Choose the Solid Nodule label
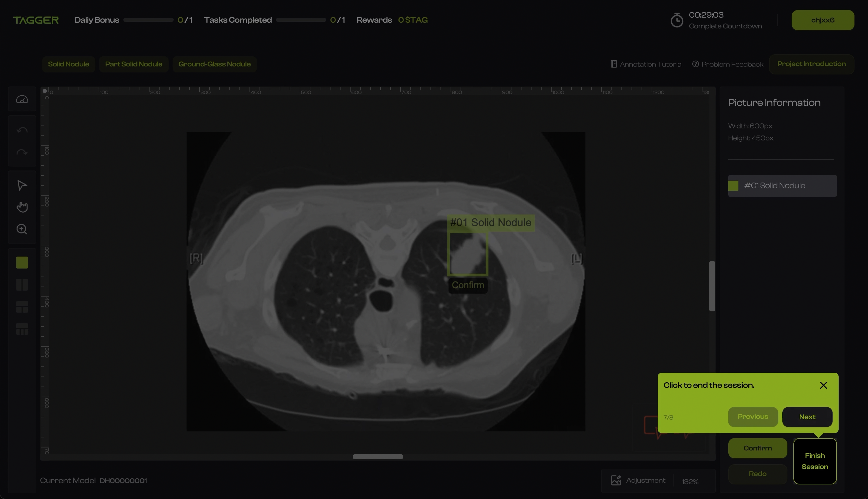Image resolution: width=868 pixels, height=499 pixels. tap(69, 64)
